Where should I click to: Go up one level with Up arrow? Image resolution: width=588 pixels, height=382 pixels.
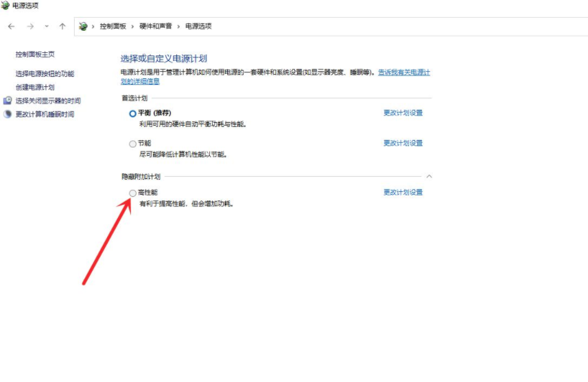62,26
